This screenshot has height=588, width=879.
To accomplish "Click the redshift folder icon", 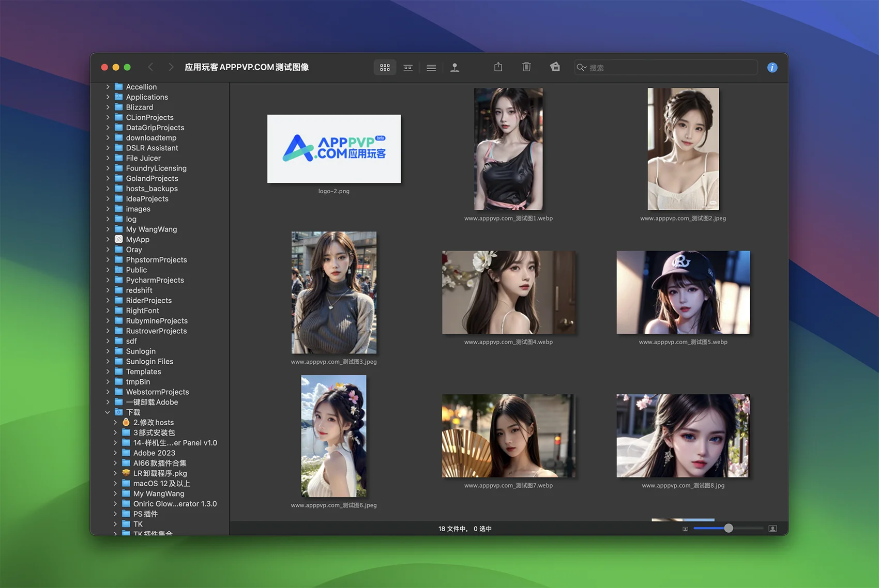I will click(119, 290).
